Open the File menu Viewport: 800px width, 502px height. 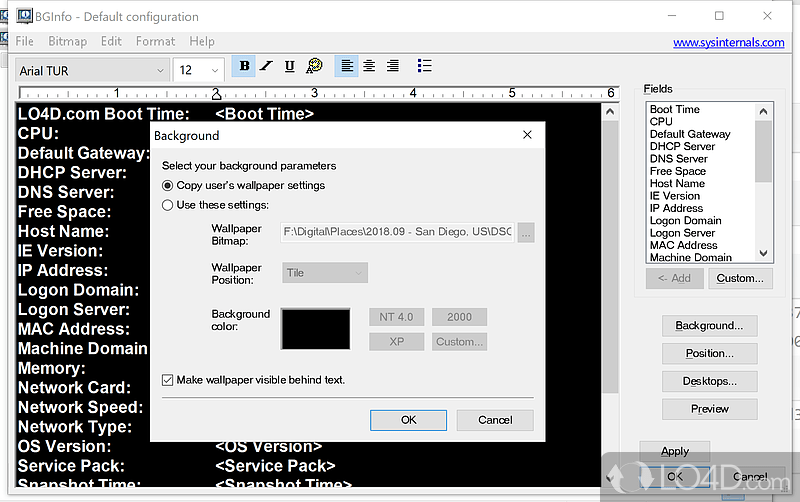coord(24,41)
